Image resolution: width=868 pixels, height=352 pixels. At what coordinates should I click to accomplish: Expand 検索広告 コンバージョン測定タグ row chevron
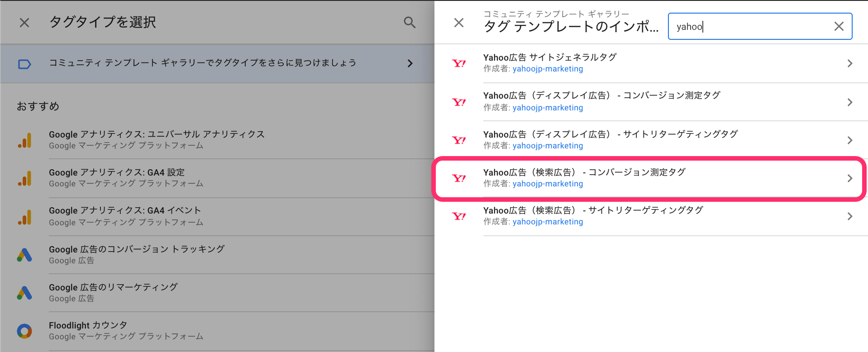(850, 178)
